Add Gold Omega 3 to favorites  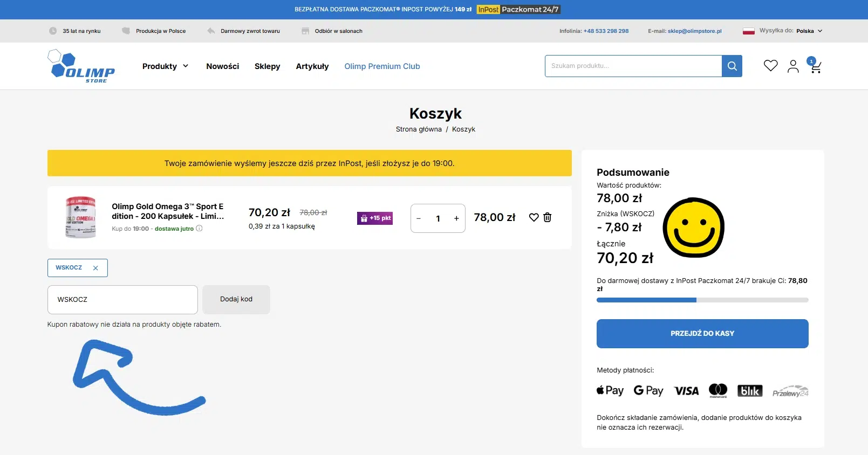[534, 217]
